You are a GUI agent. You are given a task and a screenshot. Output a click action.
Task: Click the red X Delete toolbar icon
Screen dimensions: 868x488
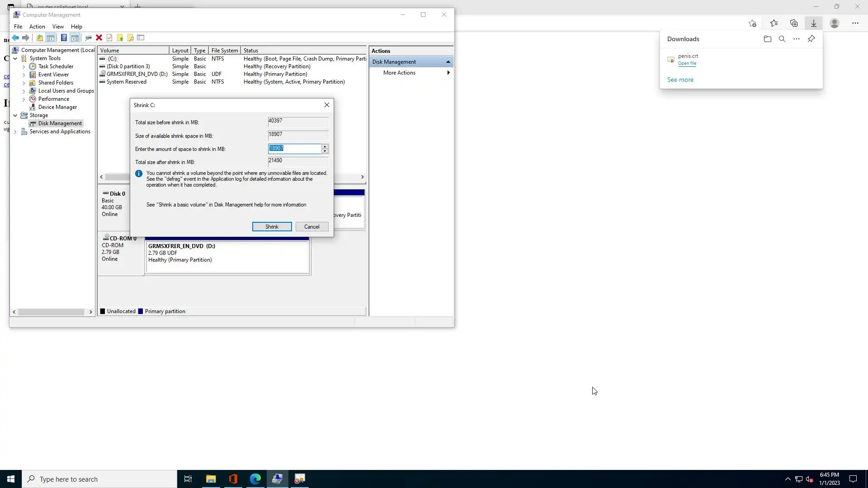(99, 38)
